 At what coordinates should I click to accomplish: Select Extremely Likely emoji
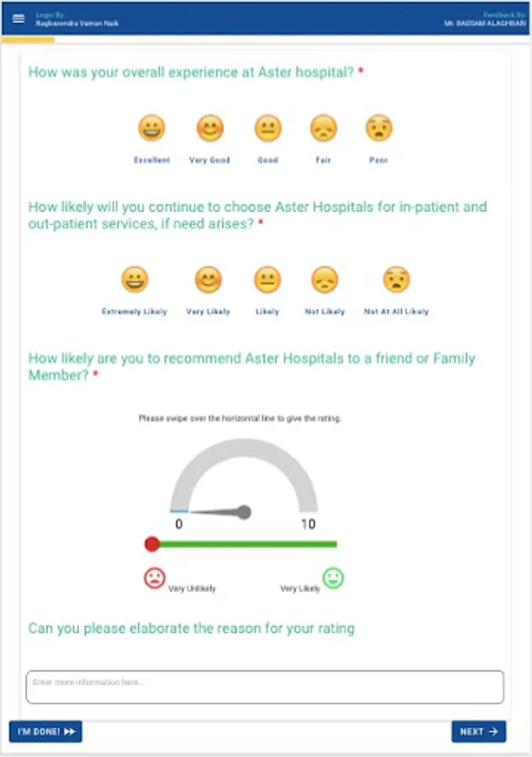(x=134, y=279)
